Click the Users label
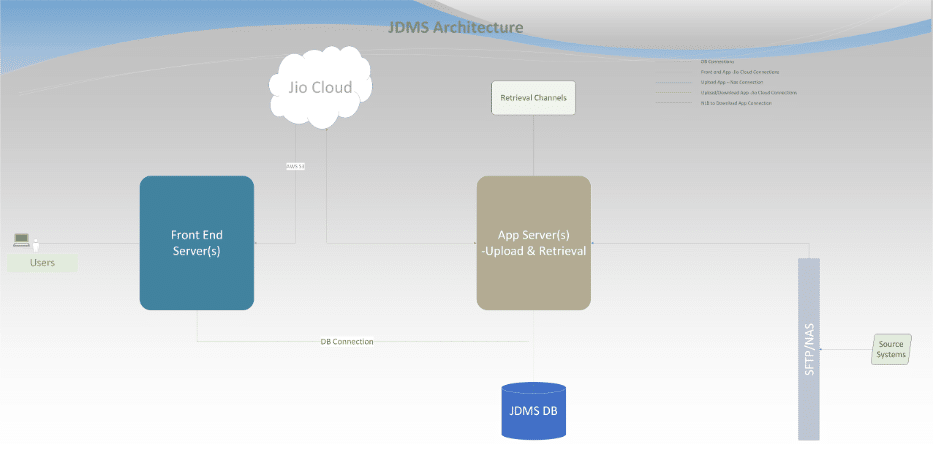This screenshot has width=934, height=462. point(42,263)
